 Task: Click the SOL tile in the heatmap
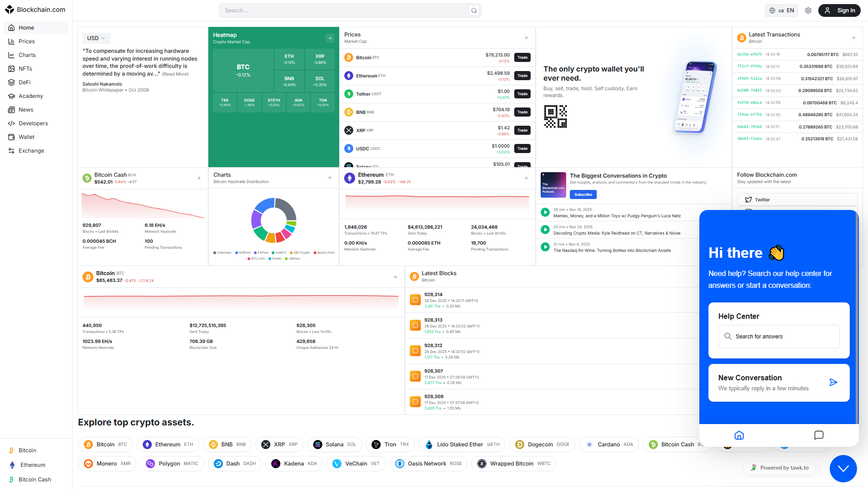(320, 82)
